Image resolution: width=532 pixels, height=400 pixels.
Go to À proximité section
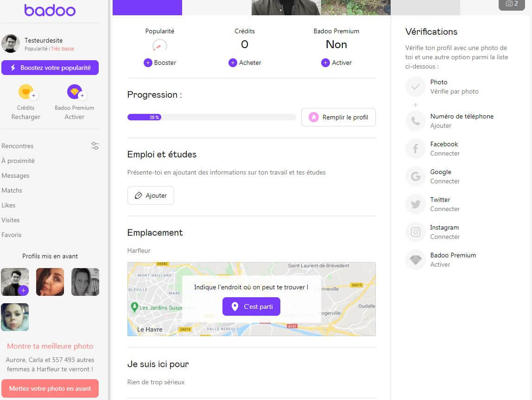[x=18, y=161]
